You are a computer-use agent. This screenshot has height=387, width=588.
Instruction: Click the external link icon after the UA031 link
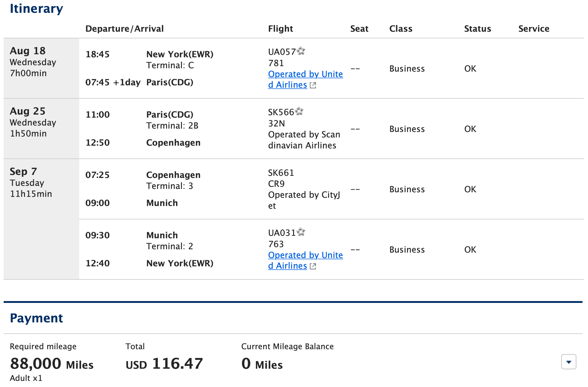(x=313, y=266)
